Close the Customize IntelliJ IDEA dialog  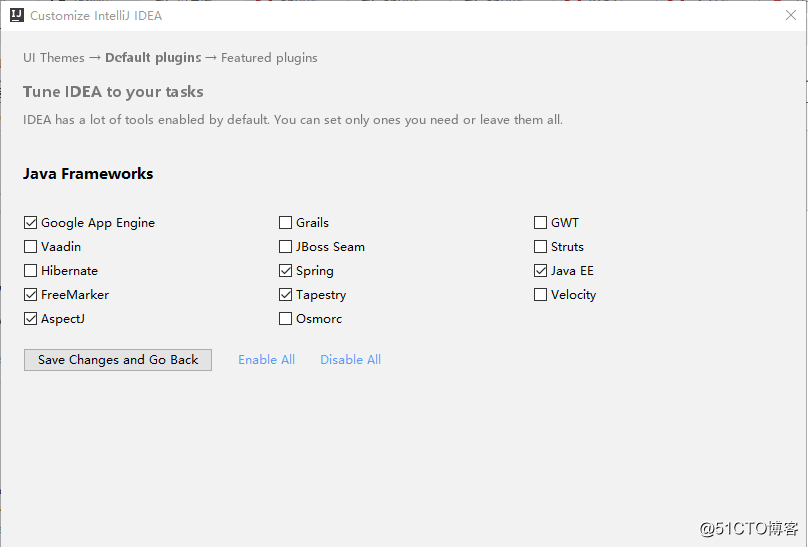pos(790,15)
